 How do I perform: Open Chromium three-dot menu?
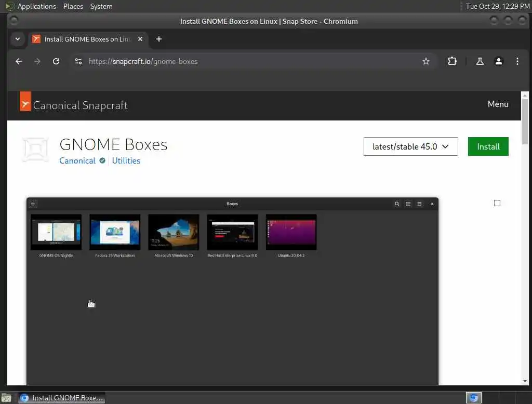point(517,61)
